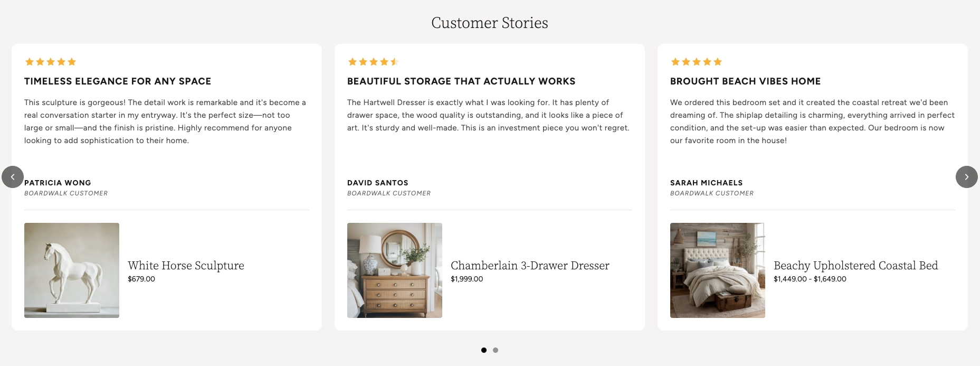Open the White Horse Sculpture product page

(186, 266)
